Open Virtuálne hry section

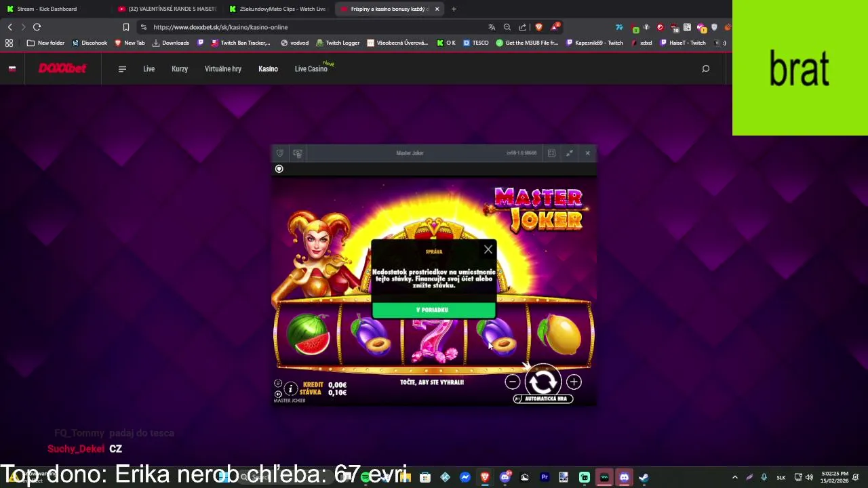(x=223, y=68)
